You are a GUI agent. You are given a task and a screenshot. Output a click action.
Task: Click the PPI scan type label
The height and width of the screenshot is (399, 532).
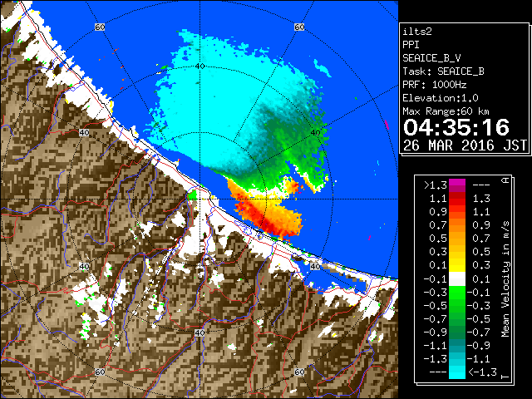pyautogui.click(x=411, y=45)
